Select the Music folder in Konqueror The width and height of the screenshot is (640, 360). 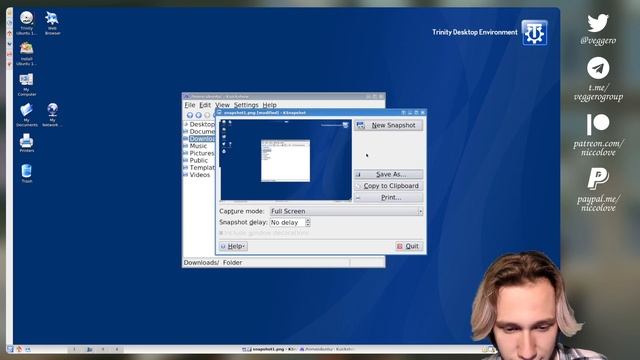coord(196,146)
